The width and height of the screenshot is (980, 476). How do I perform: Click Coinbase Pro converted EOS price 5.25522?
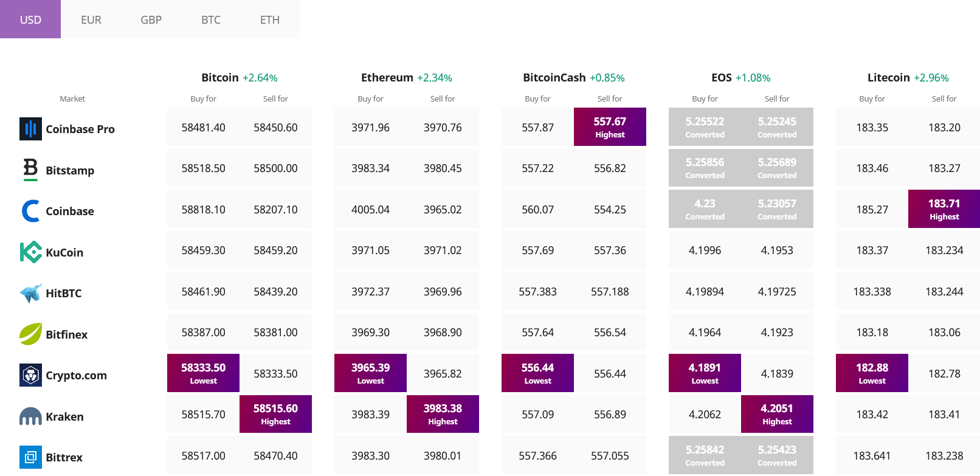click(x=705, y=126)
